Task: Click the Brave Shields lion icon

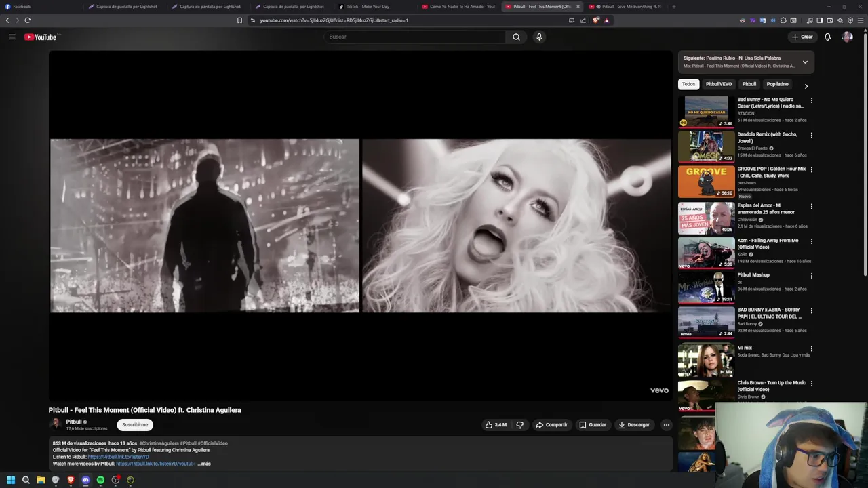Action: click(596, 20)
